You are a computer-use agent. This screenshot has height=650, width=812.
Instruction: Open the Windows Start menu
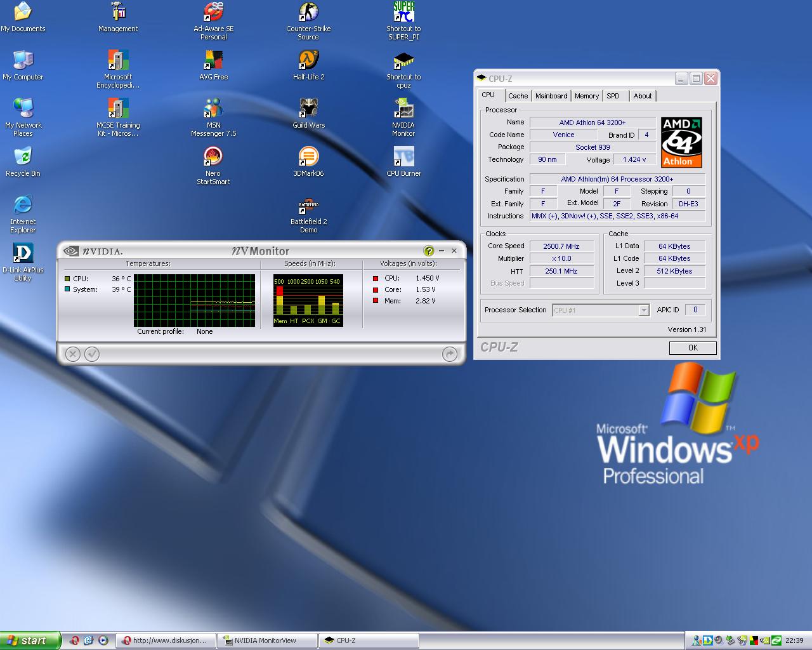(x=30, y=640)
